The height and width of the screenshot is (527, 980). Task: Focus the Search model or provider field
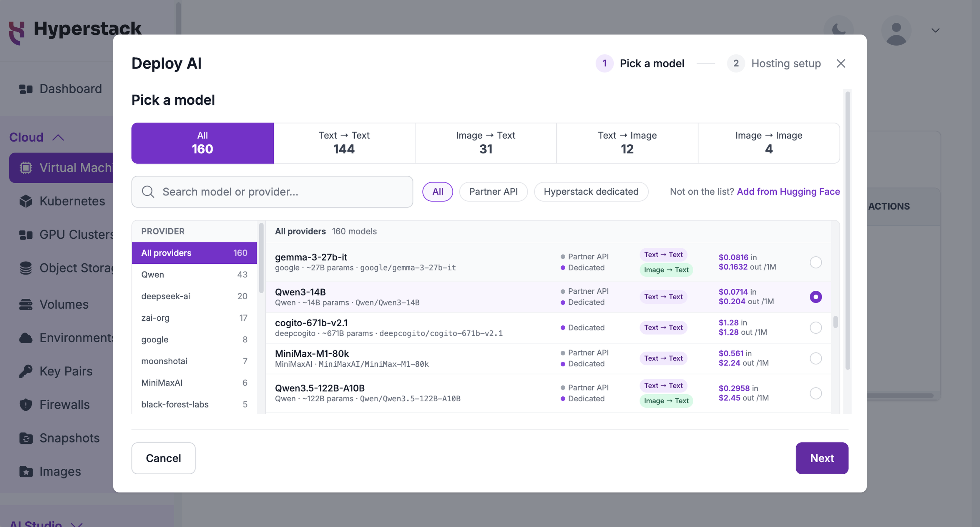point(272,192)
